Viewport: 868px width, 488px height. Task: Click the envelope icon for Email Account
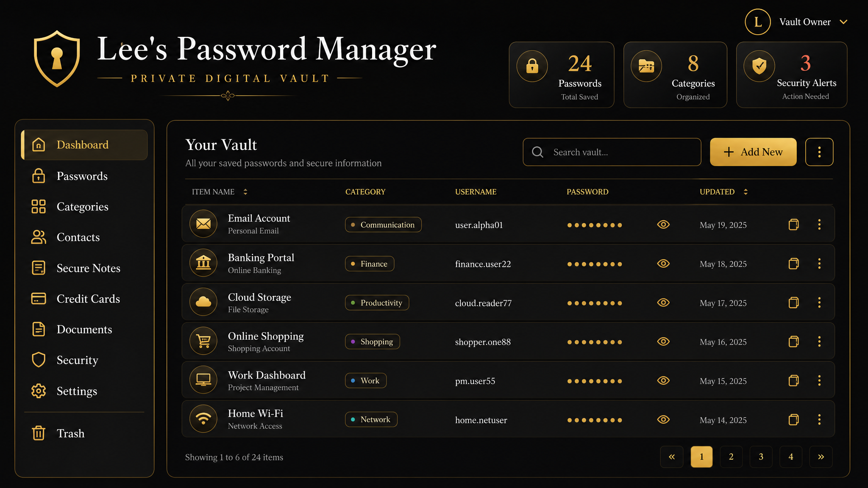point(203,224)
